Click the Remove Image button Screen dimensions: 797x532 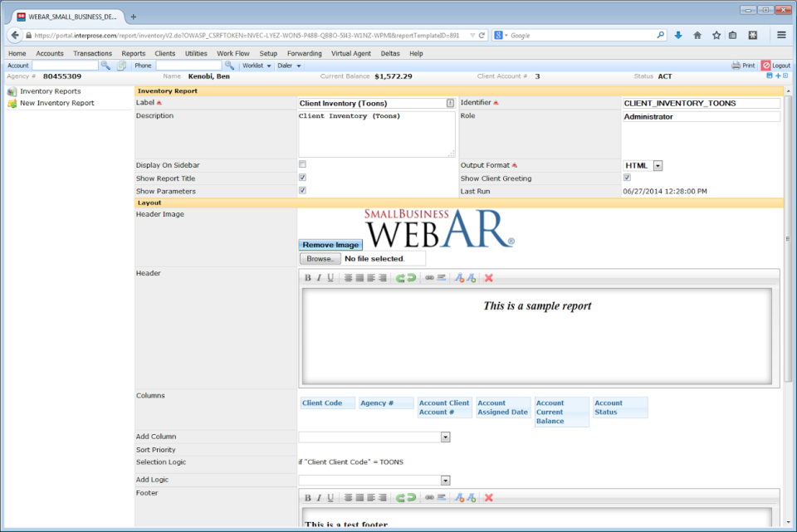coord(330,245)
